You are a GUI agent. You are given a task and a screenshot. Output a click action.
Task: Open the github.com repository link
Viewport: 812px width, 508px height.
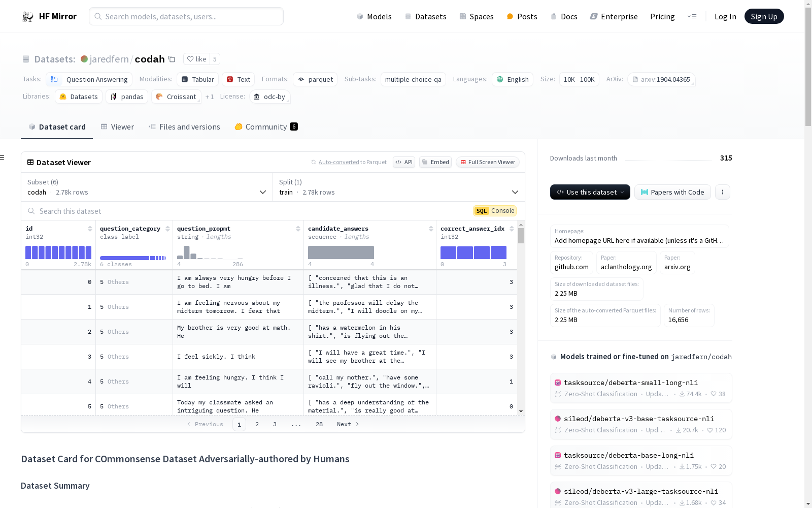(571, 263)
